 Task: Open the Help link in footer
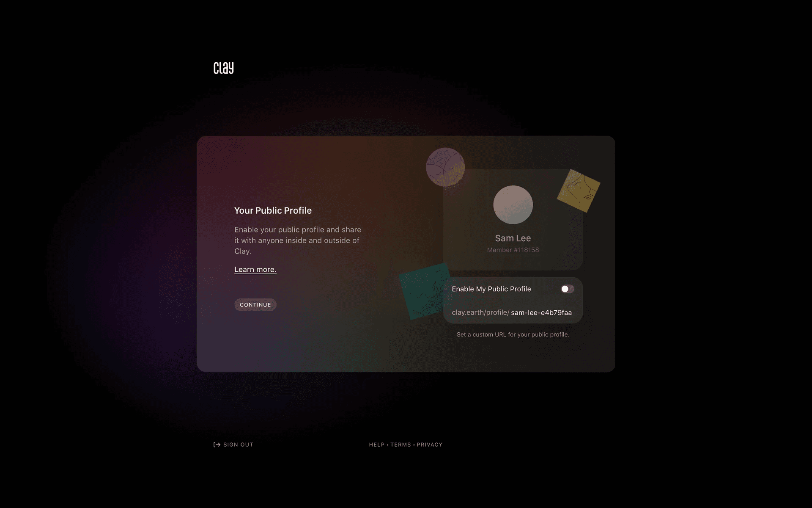coord(376,444)
